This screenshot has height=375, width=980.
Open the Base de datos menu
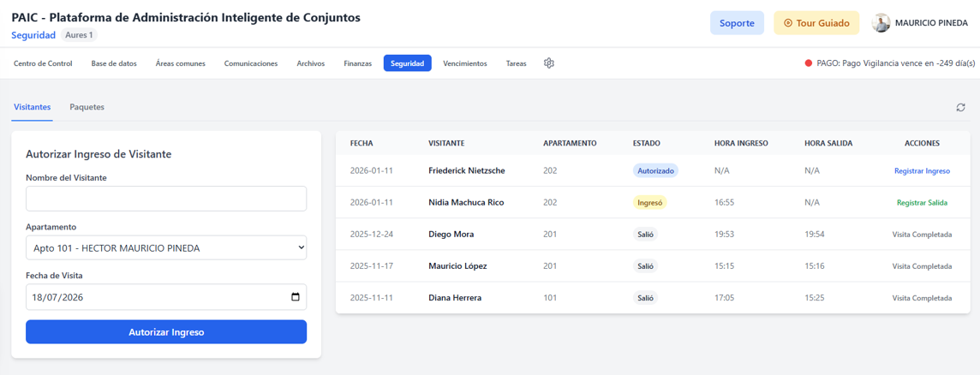(x=114, y=63)
